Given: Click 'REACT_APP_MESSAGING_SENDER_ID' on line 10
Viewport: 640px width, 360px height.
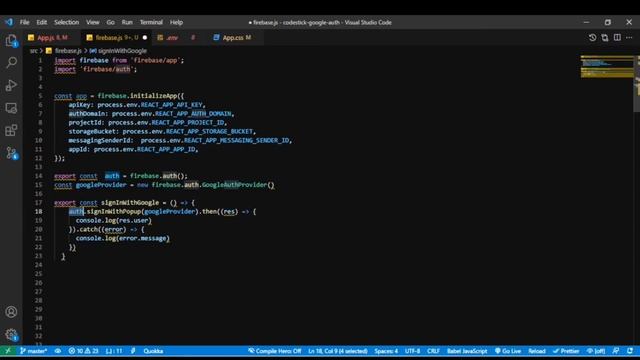Looking at the screenshot, I should (x=237, y=140).
